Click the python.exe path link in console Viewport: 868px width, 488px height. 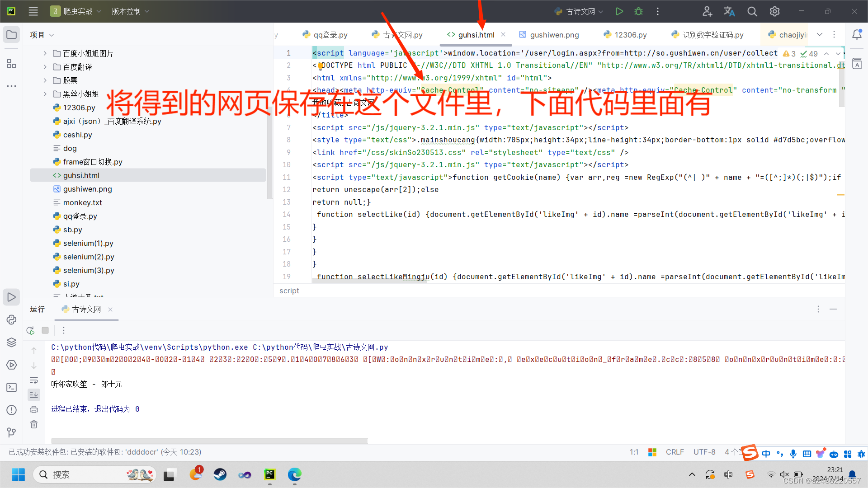(149, 347)
